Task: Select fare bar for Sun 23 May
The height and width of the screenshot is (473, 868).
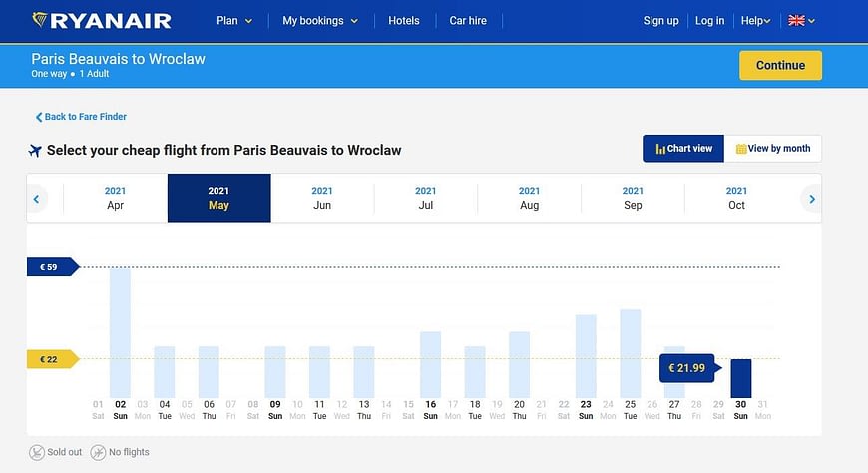Action: click(x=586, y=356)
